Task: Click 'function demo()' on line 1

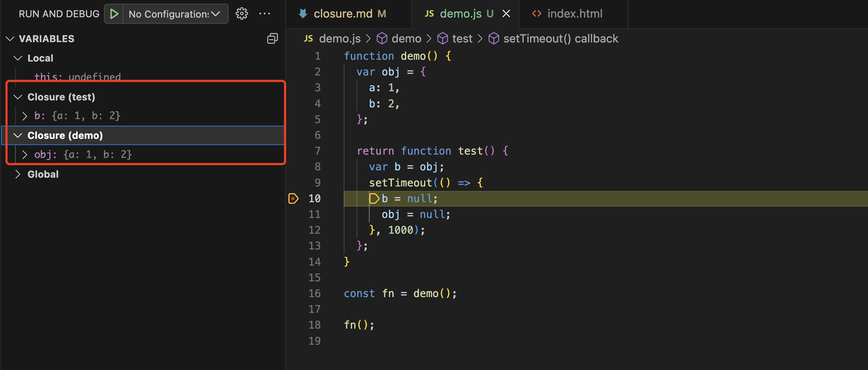Action: (x=390, y=56)
